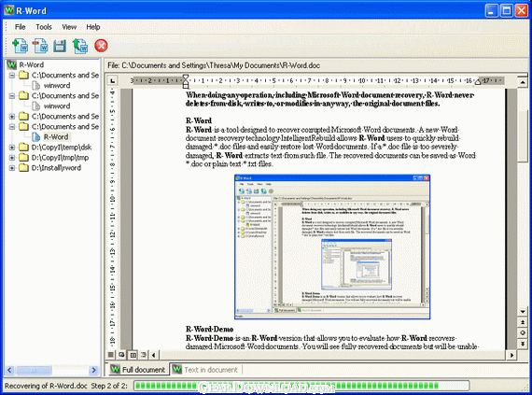The image size is (532, 395).
Task: Open the File menu
Action: click(x=20, y=27)
